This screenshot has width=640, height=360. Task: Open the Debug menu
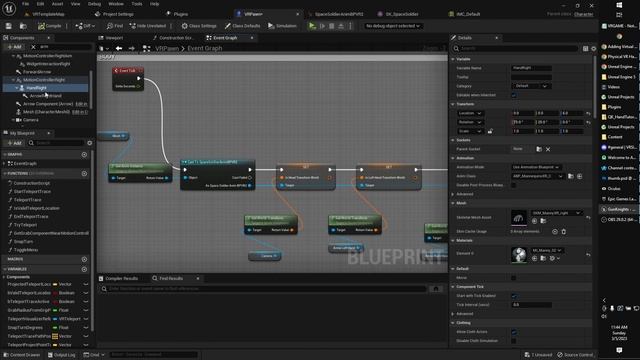[x=94, y=4]
